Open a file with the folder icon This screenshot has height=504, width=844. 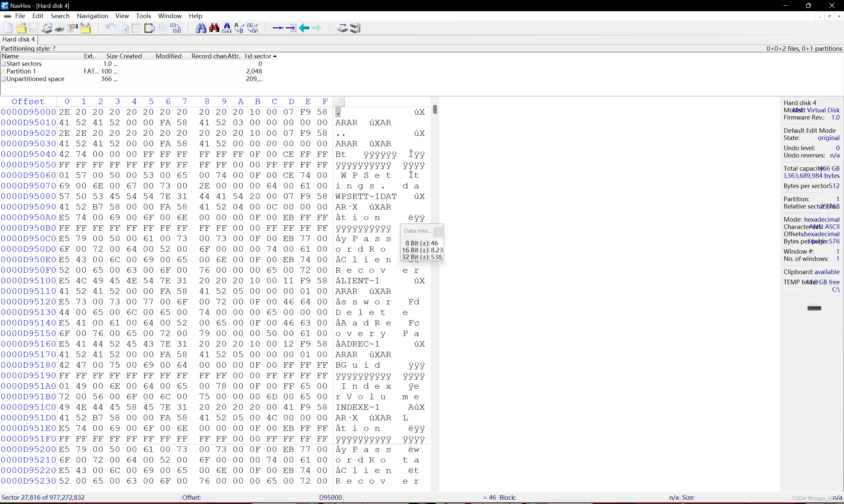[x=21, y=28]
